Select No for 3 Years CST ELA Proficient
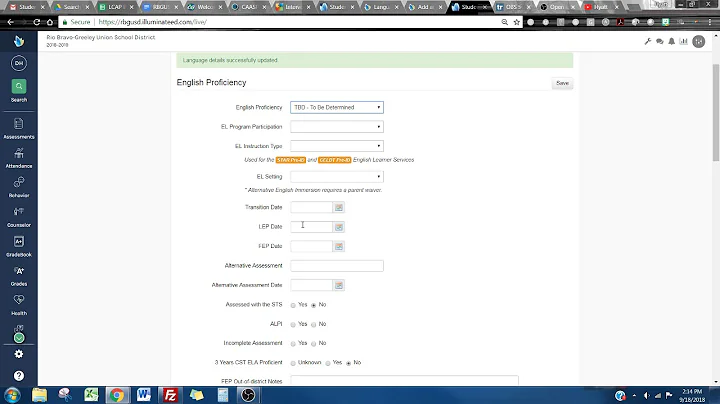The image size is (720, 404). pyautogui.click(x=349, y=363)
